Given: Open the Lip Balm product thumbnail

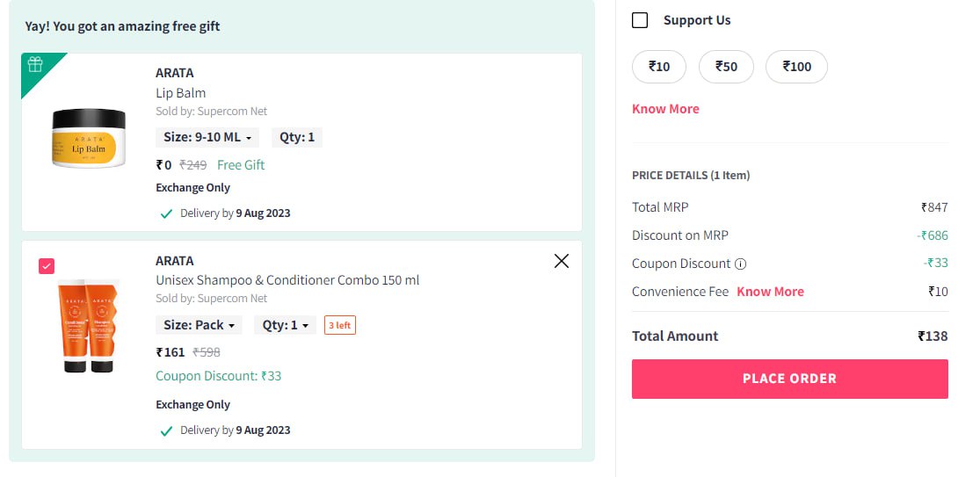Looking at the screenshot, I should click(x=89, y=139).
